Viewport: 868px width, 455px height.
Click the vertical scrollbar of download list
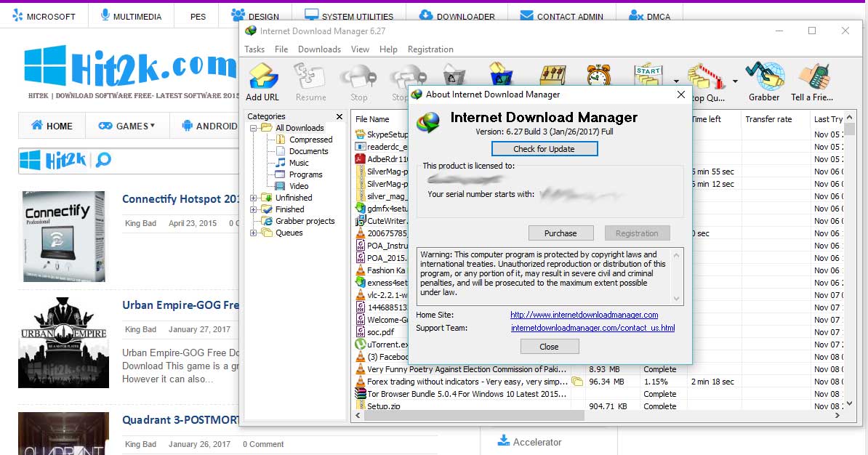850,260
